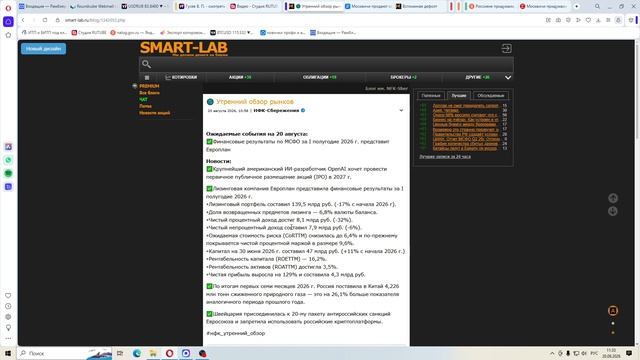Screen dimensions: 640x360
Task: Click the Новый дизайн button
Action: click(43, 49)
